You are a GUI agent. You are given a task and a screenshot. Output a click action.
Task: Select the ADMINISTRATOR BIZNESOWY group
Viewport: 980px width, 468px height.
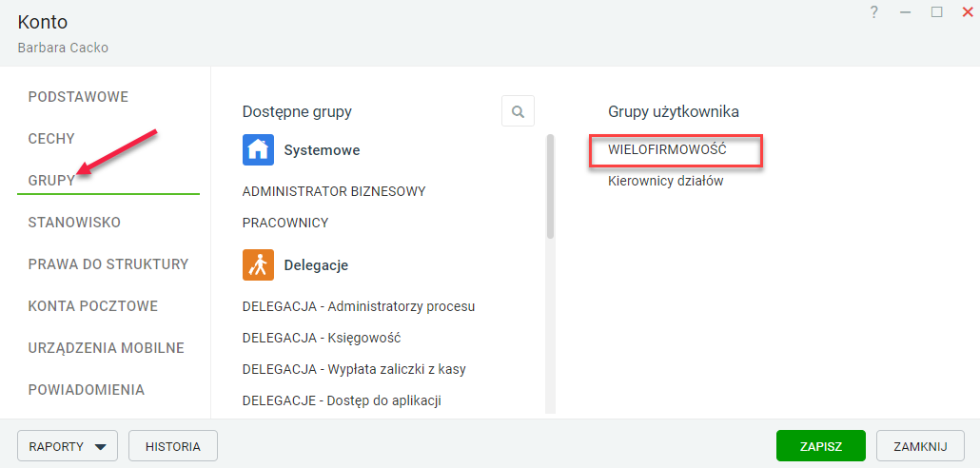click(334, 191)
